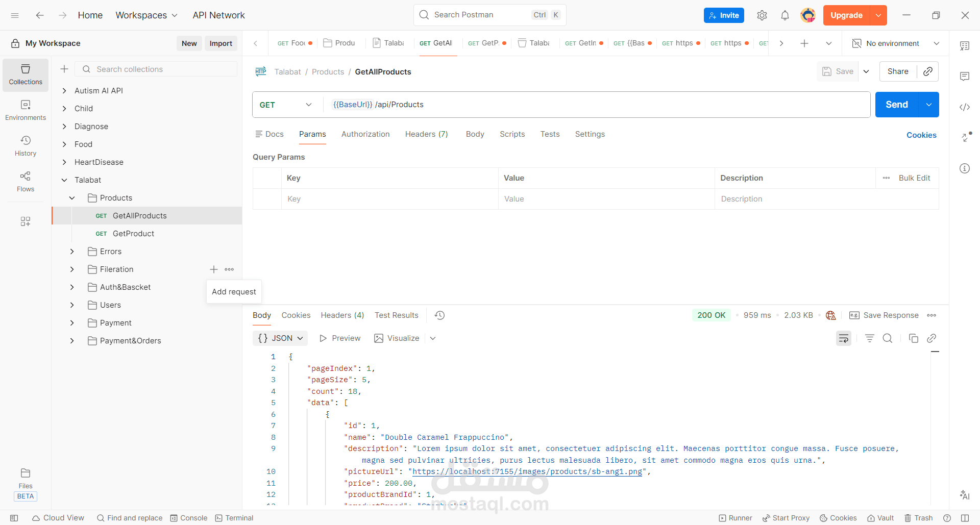Image resolution: width=980 pixels, height=525 pixels.
Task: Search within the response body
Action: coord(888,338)
